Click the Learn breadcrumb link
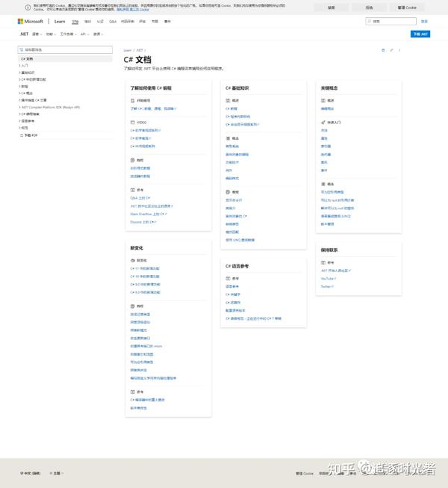 pyautogui.click(x=128, y=50)
